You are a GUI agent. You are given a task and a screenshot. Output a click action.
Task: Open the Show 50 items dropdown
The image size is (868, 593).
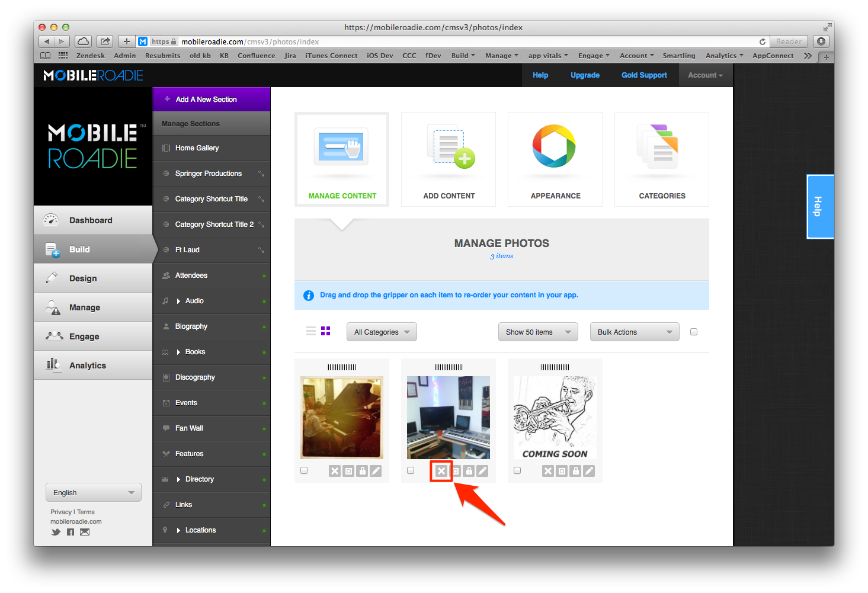pyautogui.click(x=538, y=332)
